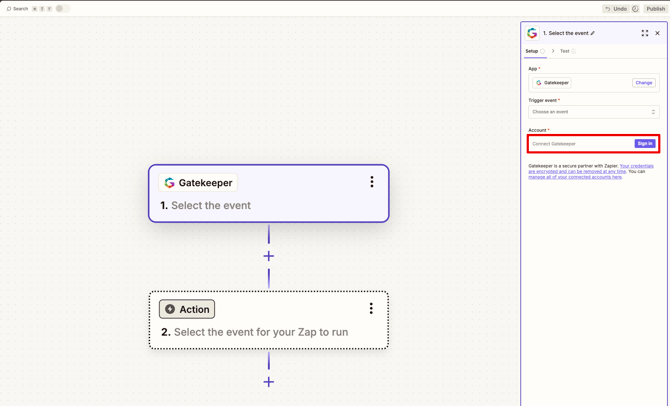Screen dimensions: 670x406
Task: Publish the Zap
Action: coord(655,9)
